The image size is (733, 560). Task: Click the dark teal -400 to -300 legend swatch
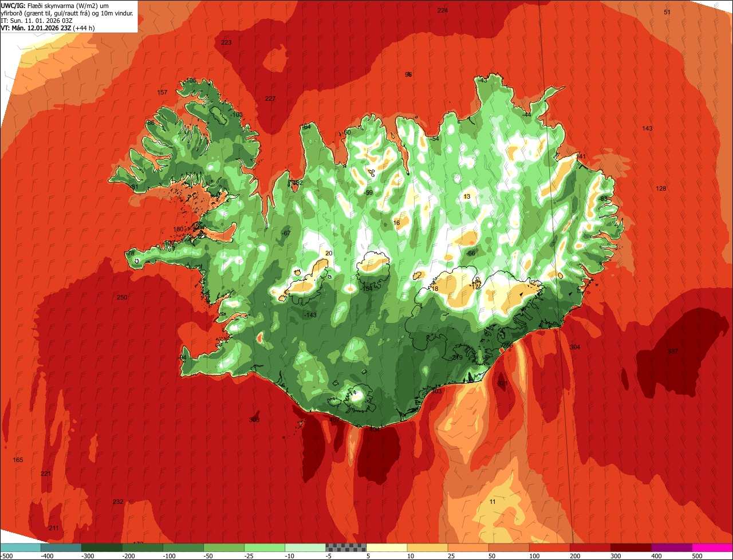61,547
